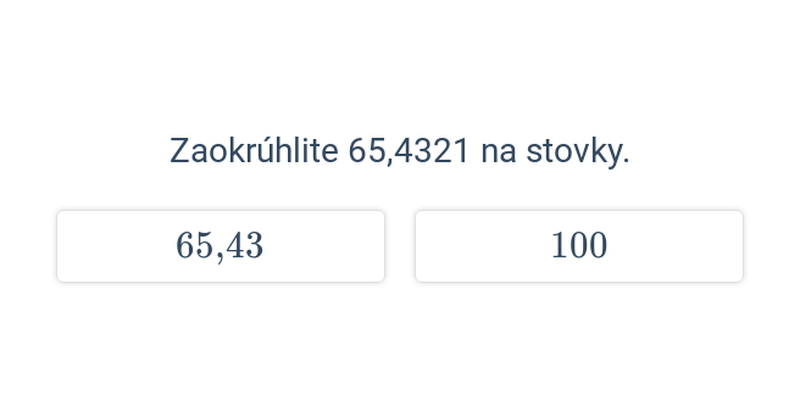Answer that rounding to hundreds gives 100

click(579, 246)
